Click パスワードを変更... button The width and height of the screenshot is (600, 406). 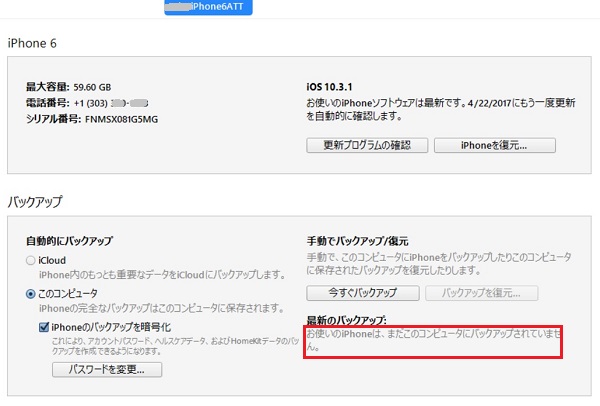pos(107,370)
